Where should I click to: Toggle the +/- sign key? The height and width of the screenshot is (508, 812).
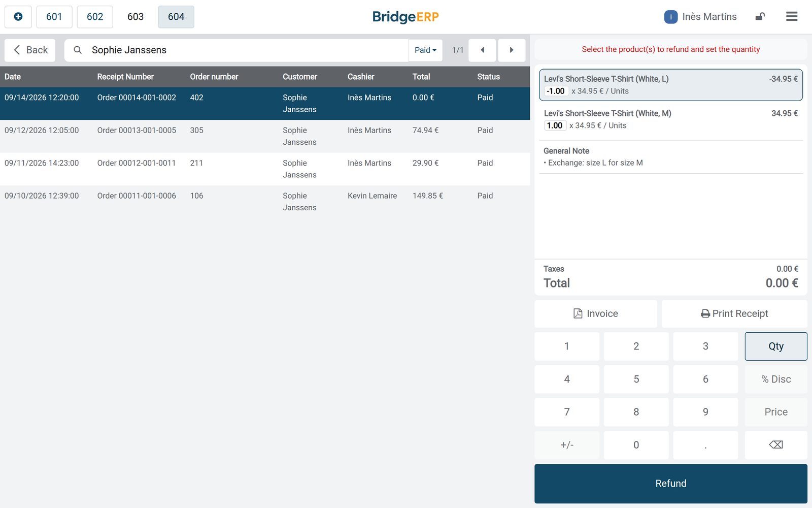click(x=567, y=445)
